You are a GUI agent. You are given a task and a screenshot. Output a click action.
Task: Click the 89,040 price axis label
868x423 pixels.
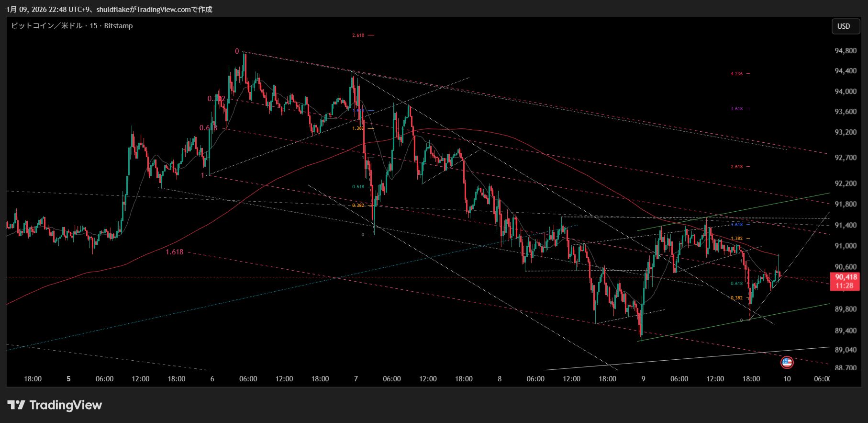[845, 350]
